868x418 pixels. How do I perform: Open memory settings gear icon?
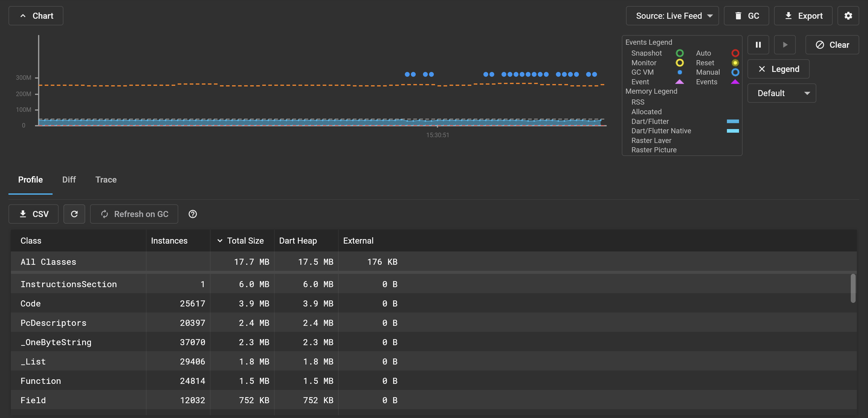click(x=848, y=16)
